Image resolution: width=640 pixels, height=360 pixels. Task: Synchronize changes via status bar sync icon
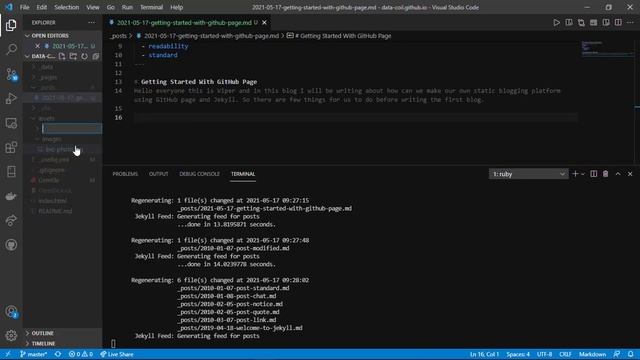click(x=58, y=354)
